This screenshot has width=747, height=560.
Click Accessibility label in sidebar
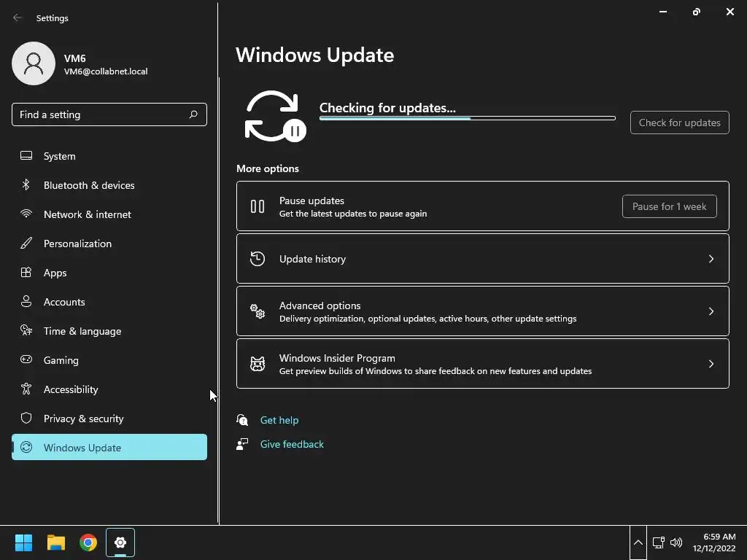pyautogui.click(x=71, y=389)
